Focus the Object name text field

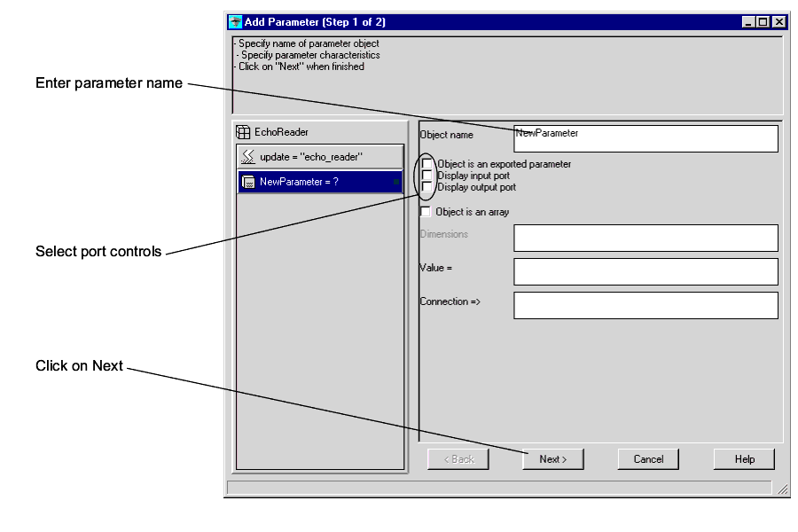click(645, 139)
